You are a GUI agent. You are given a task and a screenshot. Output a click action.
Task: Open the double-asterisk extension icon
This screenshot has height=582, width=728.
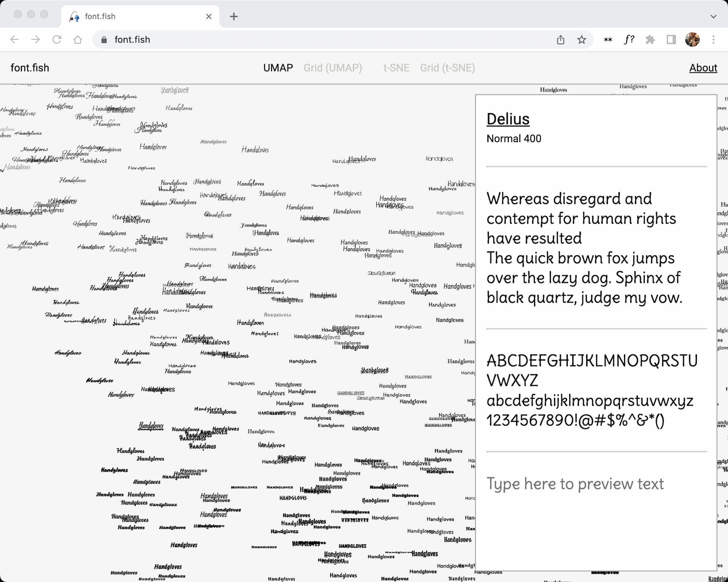pos(608,39)
